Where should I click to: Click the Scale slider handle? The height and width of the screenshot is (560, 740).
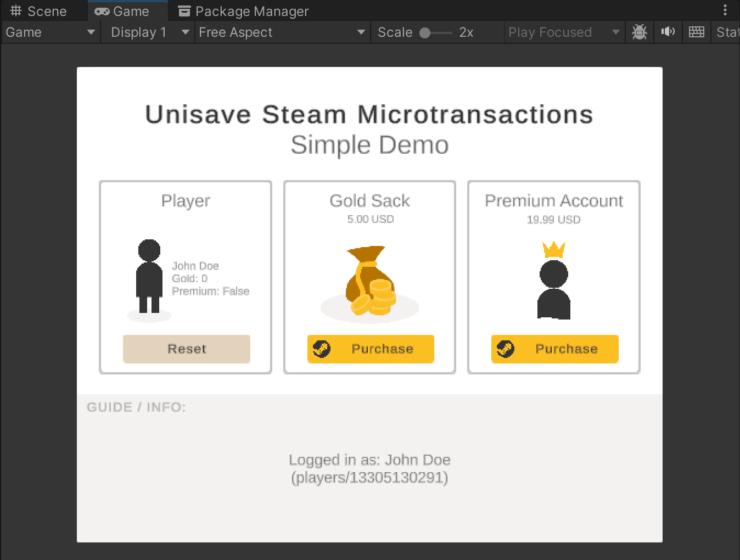425,33
